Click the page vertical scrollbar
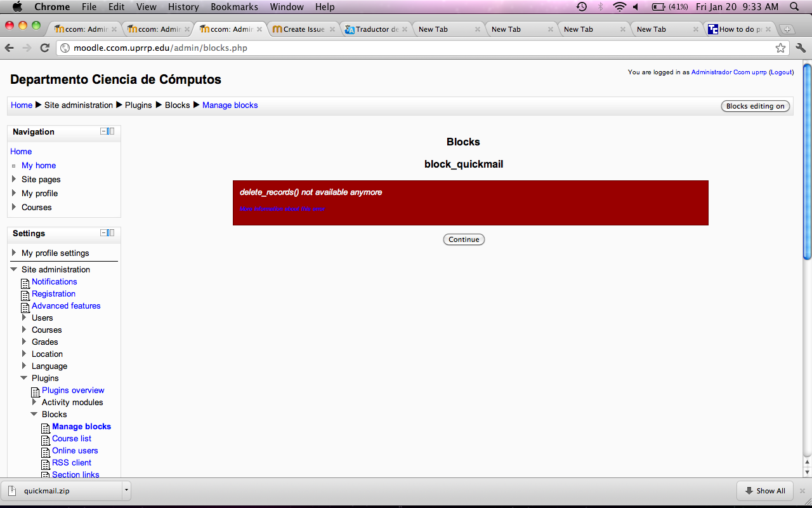This screenshot has width=812, height=508. [807, 161]
